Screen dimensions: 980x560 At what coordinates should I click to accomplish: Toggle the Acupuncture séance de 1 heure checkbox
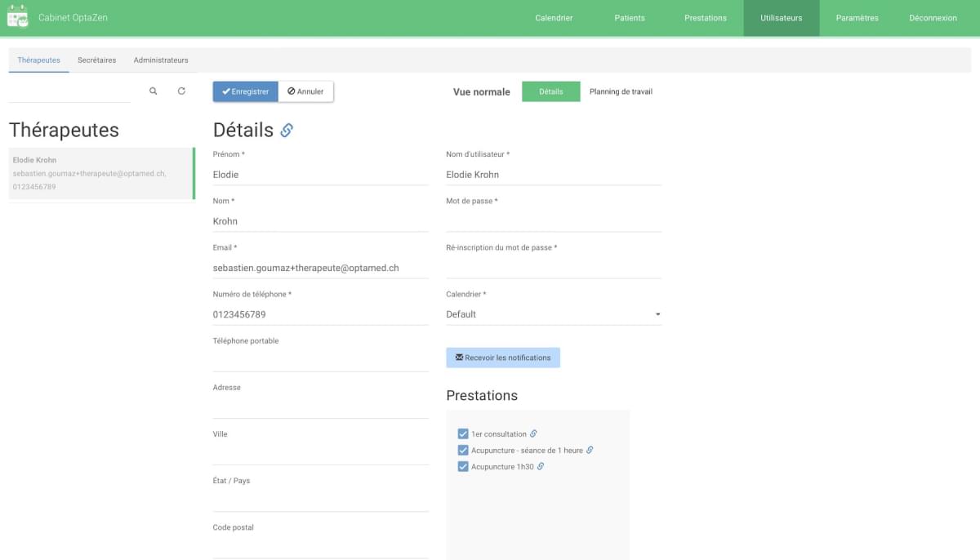[463, 450]
